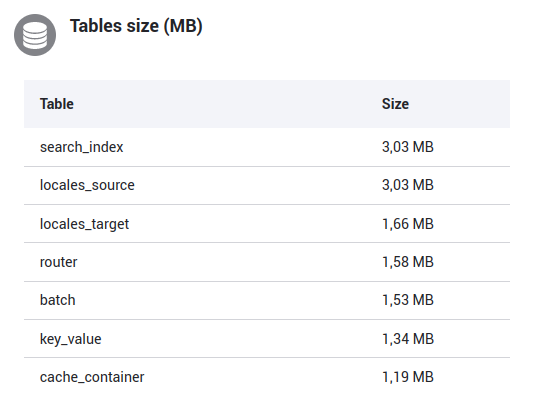Click the batch table name

click(x=58, y=300)
